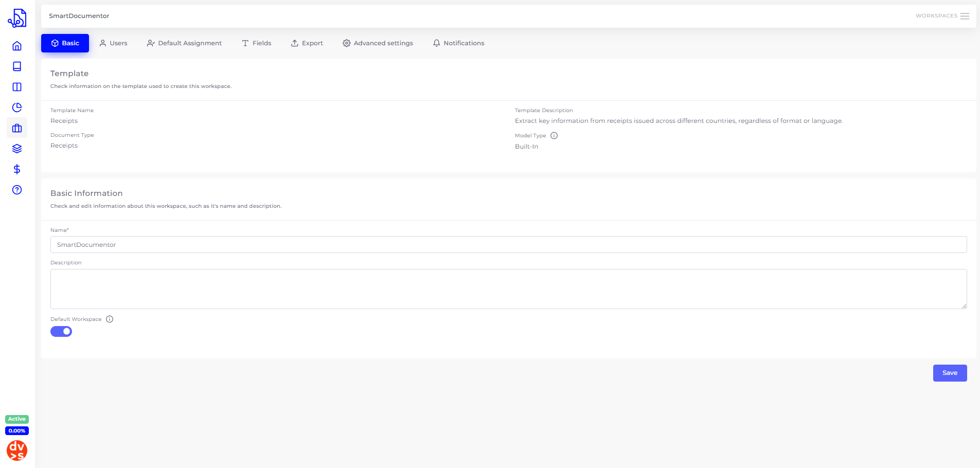Screen dimensions: 980x468
Task: Open the stacked layers sidebar icon
Action: pyautogui.click(x=17, y=149)
